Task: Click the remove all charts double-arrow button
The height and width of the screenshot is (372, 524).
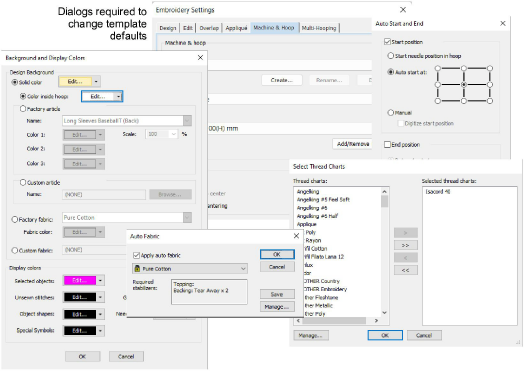Action: pos(406,270)
